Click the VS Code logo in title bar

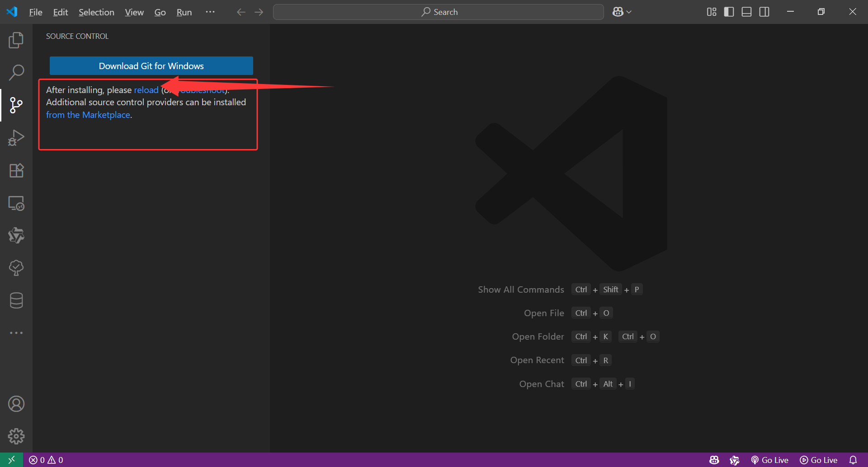[12, 12]
